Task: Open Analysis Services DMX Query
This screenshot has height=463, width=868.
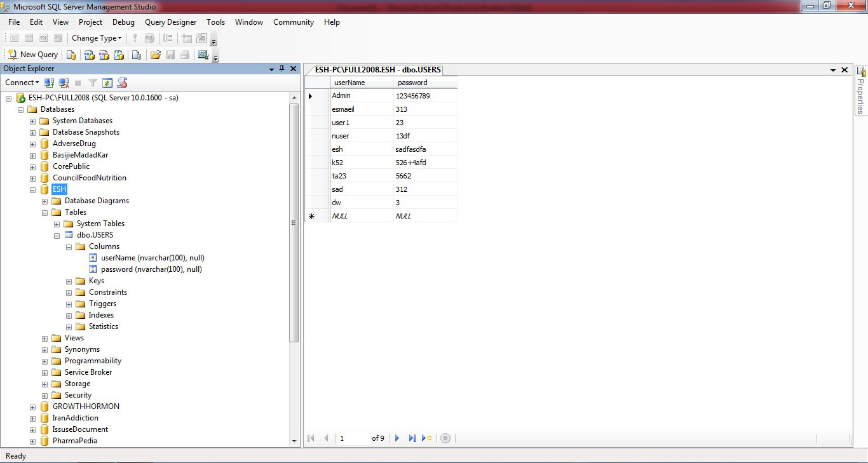Action: tap(104, 55)
